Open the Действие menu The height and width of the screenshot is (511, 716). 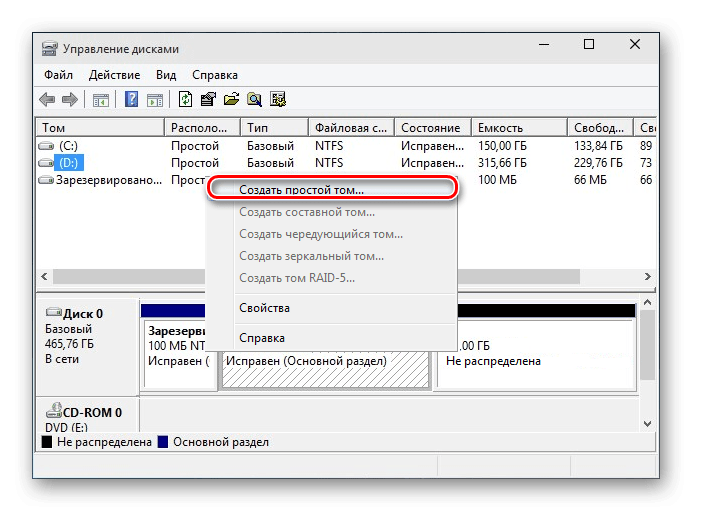[x=114, y=75]
